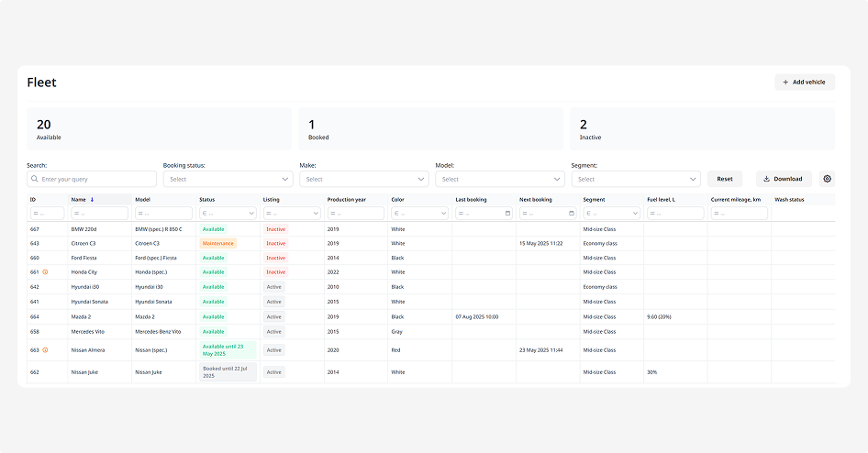This screenshot has height=453, width=868.
Task: Click the Name column sort arrow
Action: click(92, 199)
